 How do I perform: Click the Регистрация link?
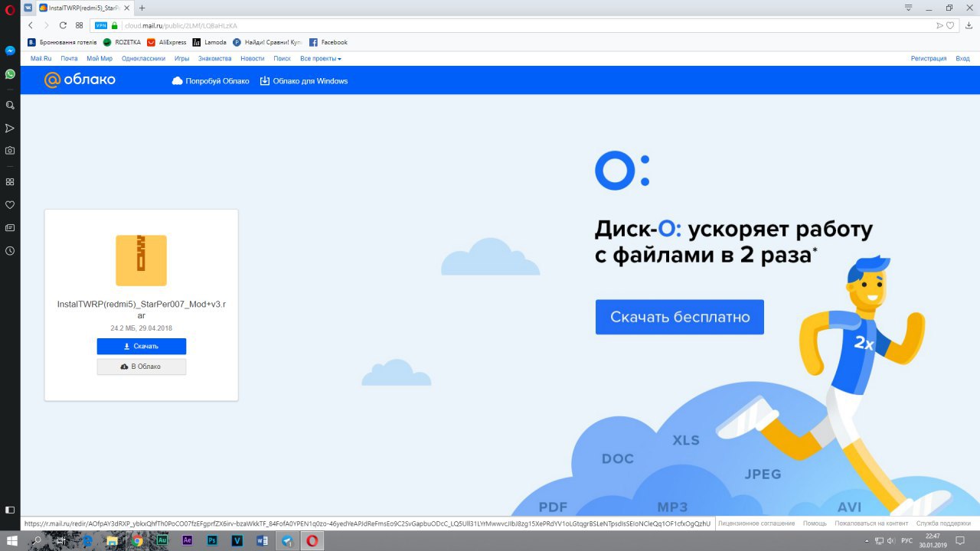[x=929, y=58]
